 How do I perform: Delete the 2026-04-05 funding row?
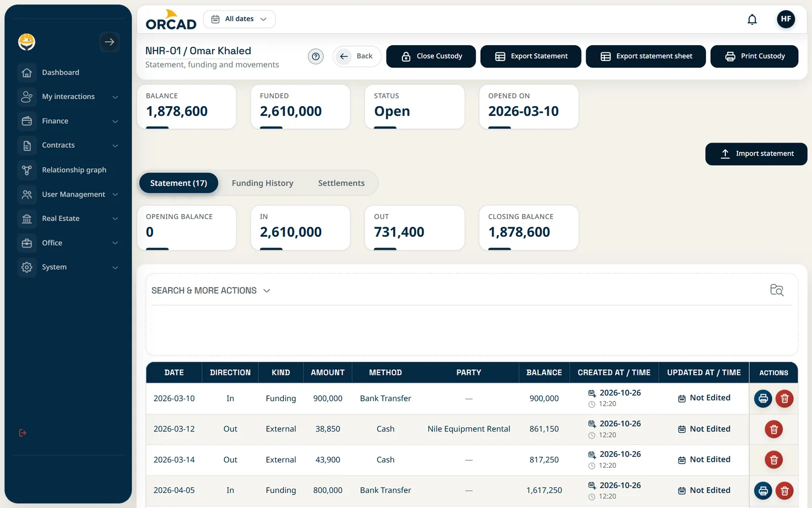pyautogui.click(x=784, y=491)
